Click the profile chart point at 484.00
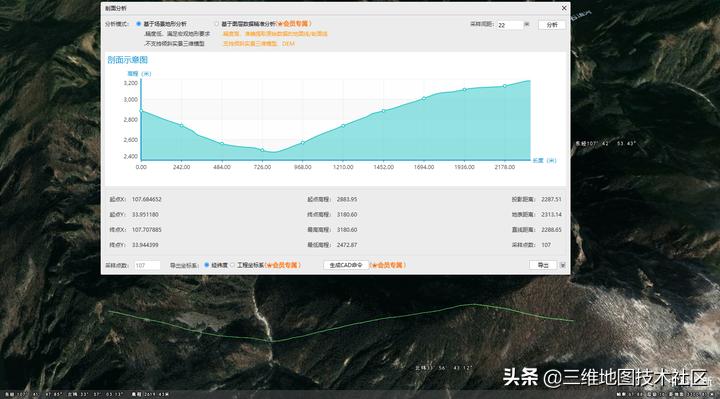720x399 pixels. point(222,144)
